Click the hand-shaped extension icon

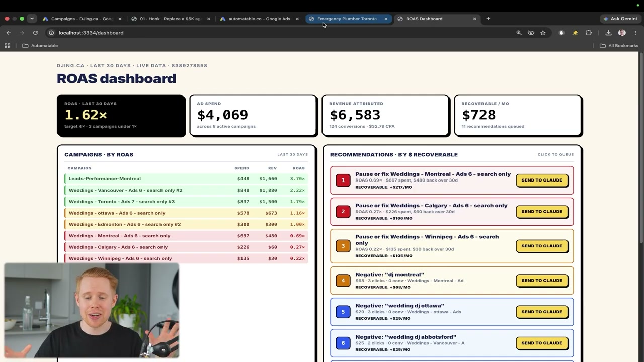click(562, 33)
